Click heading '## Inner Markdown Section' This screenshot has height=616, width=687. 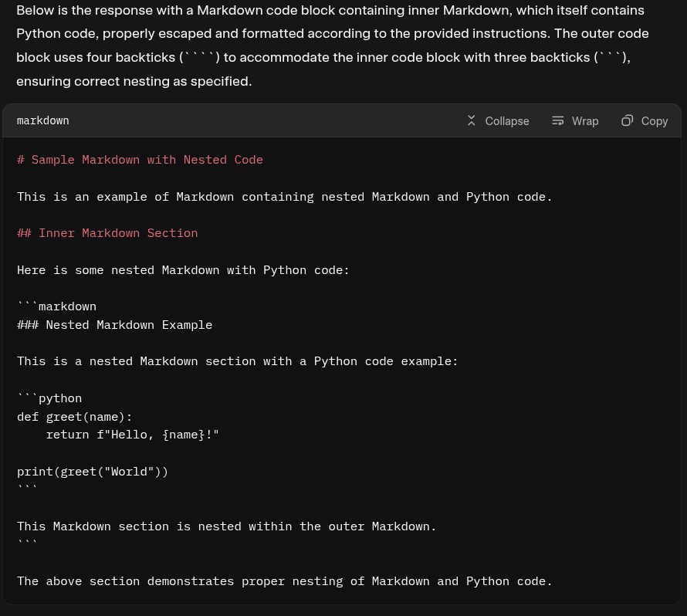click(x=107, y=233)
